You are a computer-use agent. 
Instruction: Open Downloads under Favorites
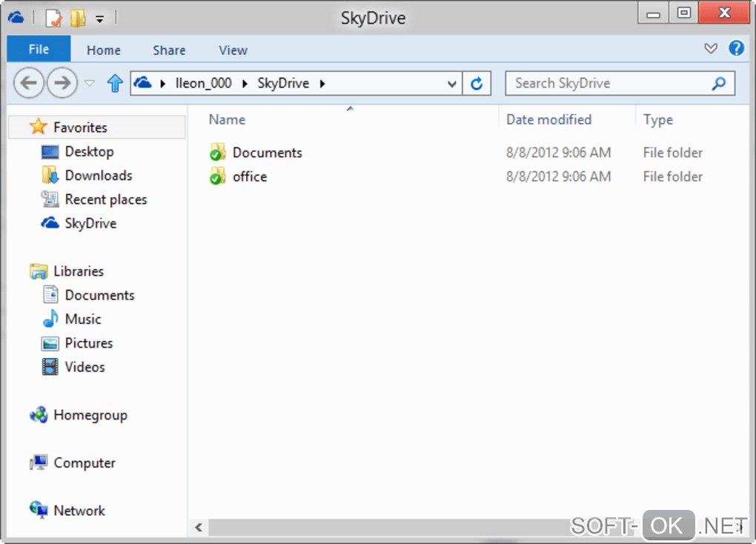tap(99, 176)
